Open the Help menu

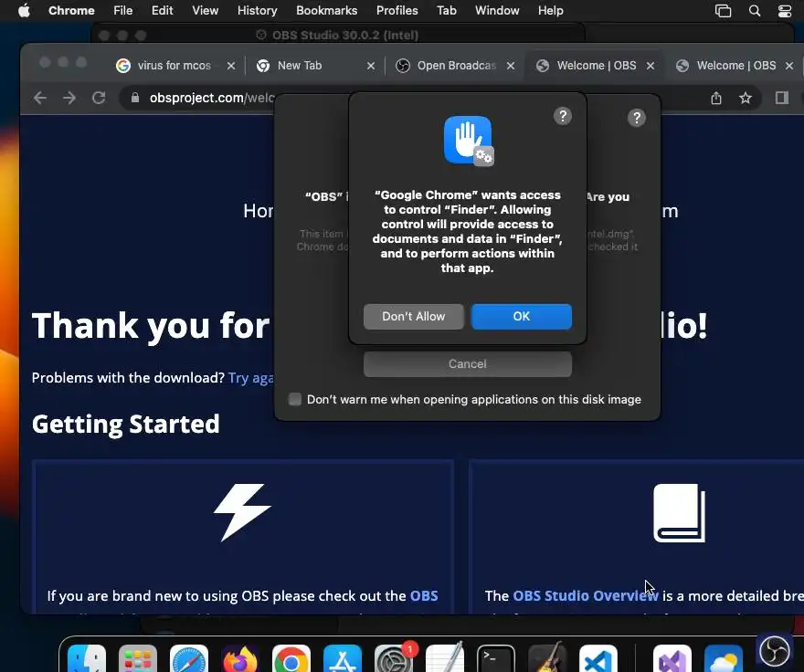[550, 10]
